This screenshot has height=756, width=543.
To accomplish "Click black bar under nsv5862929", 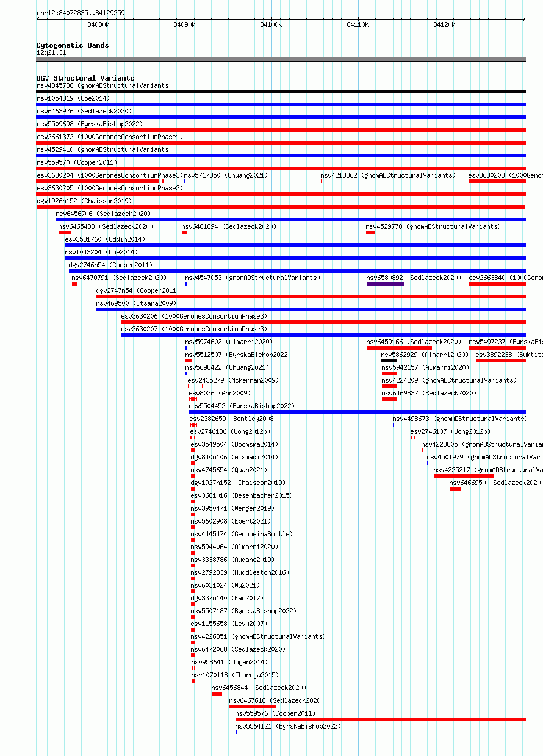I will click(389, 361).
